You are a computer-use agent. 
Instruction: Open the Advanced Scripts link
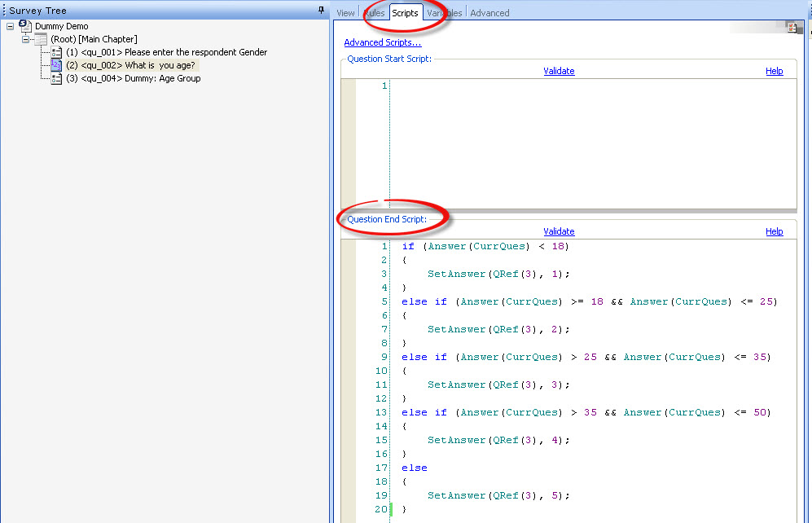383,42
